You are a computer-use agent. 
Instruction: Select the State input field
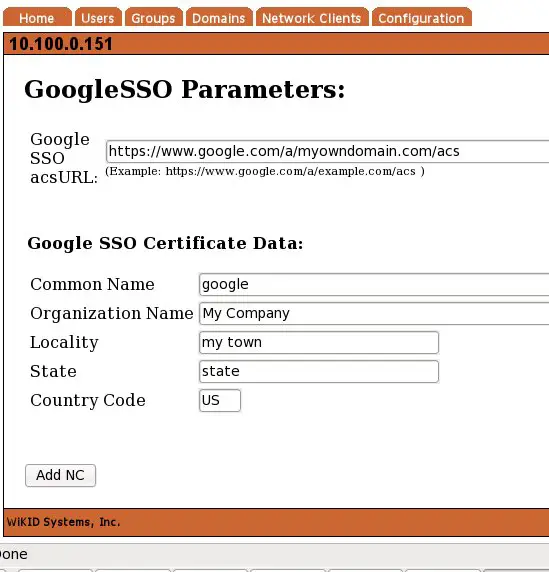click(x=319, y=371)
